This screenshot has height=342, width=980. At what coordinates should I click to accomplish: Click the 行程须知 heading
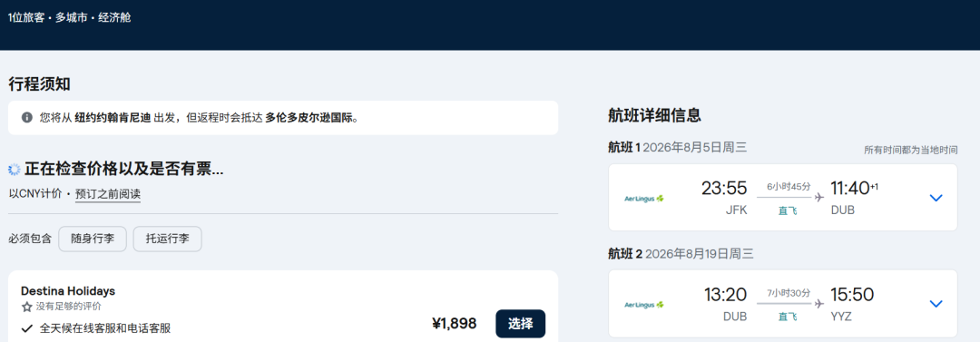pos(39,84)
